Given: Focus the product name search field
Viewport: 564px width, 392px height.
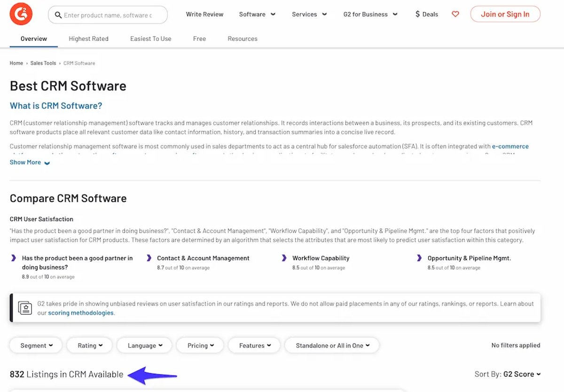Looking at the screenshot, I should (x=108, y=15).
